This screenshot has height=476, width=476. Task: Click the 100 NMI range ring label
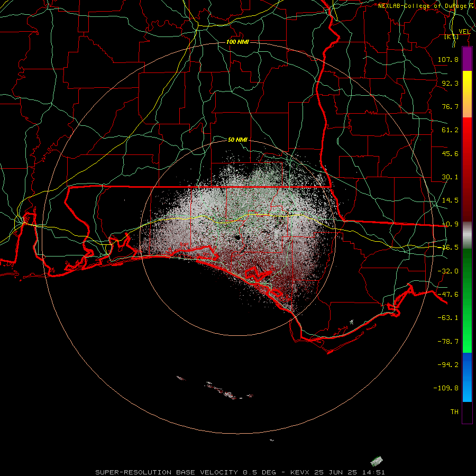point(237,42)
